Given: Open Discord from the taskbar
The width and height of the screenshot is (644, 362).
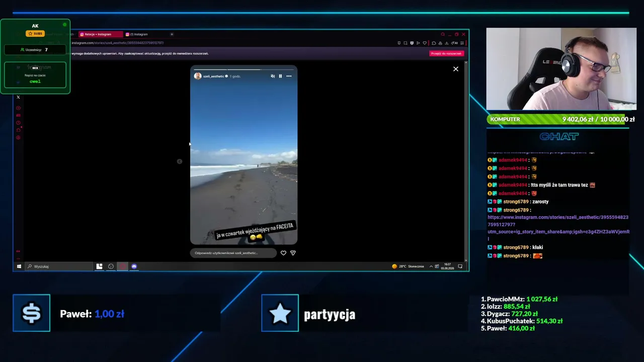Looking at the screenshot, I should 134,266.
